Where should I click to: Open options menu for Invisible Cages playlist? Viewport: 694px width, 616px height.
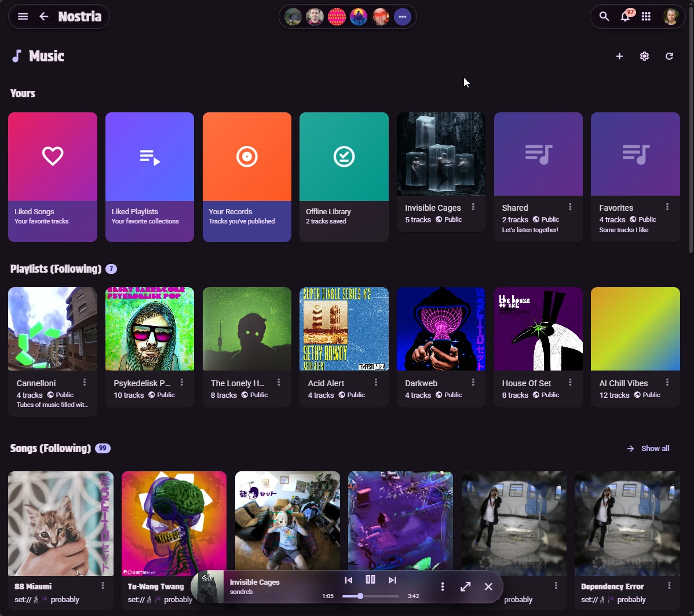pos(473,207)
